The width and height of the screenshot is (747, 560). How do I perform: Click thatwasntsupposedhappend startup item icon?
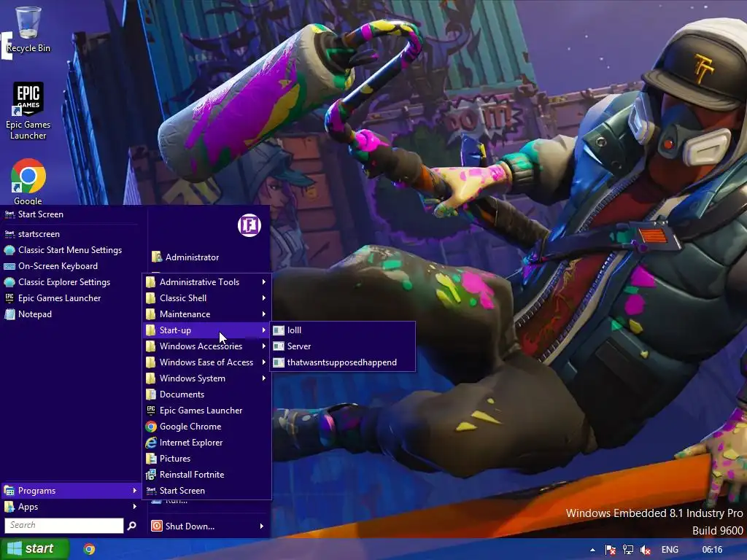[x=279, y=362]
